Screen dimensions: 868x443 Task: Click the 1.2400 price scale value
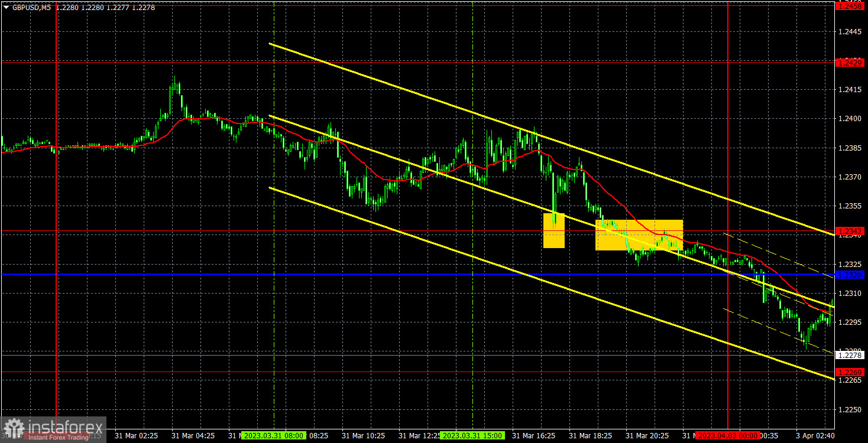[x=851, y=119]
